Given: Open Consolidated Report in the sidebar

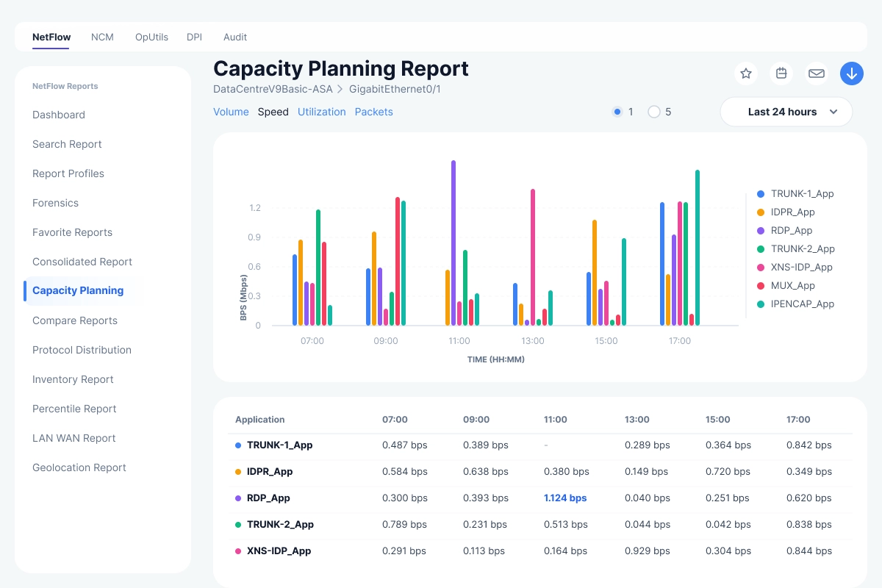Looking at the screenshot, I should pyautogui.click(x=82, y=262).
